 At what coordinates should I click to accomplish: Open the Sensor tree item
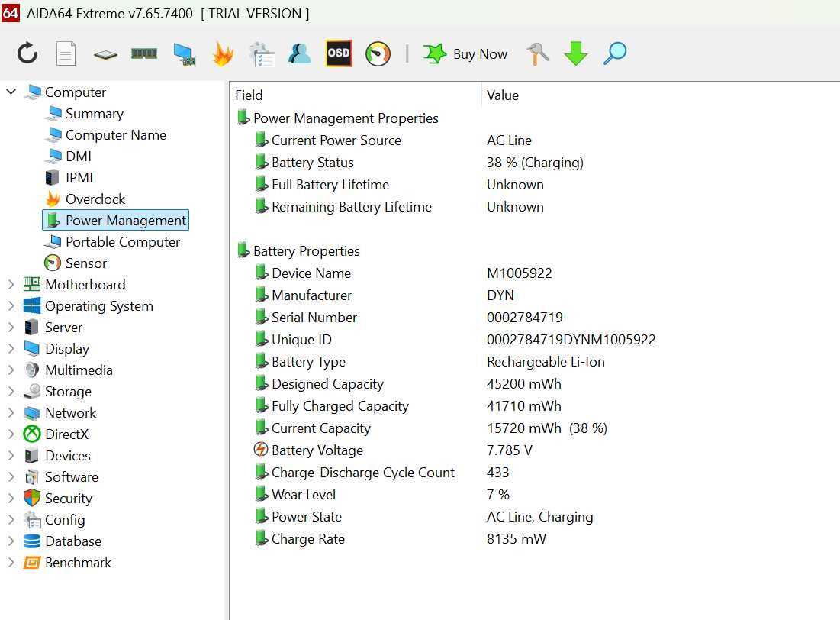pos(85,263)
